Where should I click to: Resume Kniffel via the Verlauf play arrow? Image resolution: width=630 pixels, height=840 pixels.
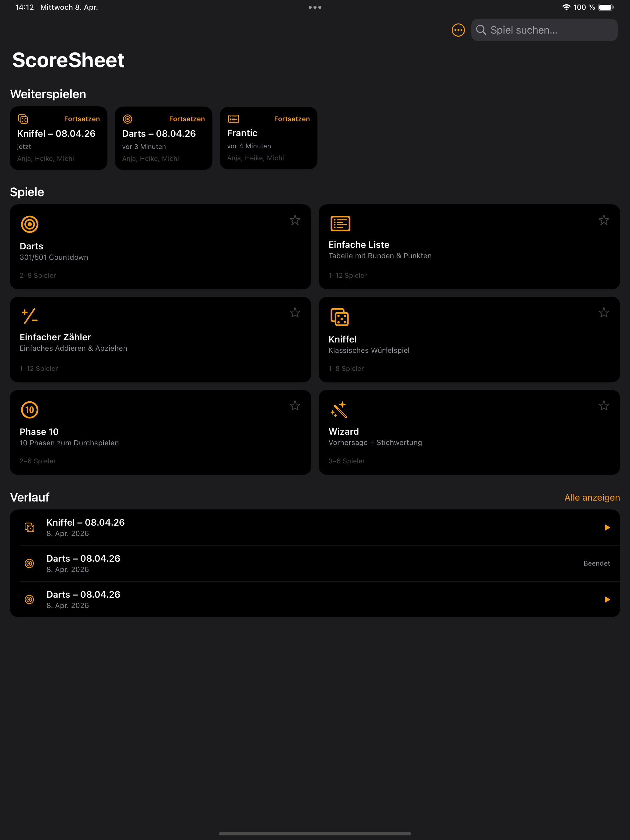click(607, 527)
